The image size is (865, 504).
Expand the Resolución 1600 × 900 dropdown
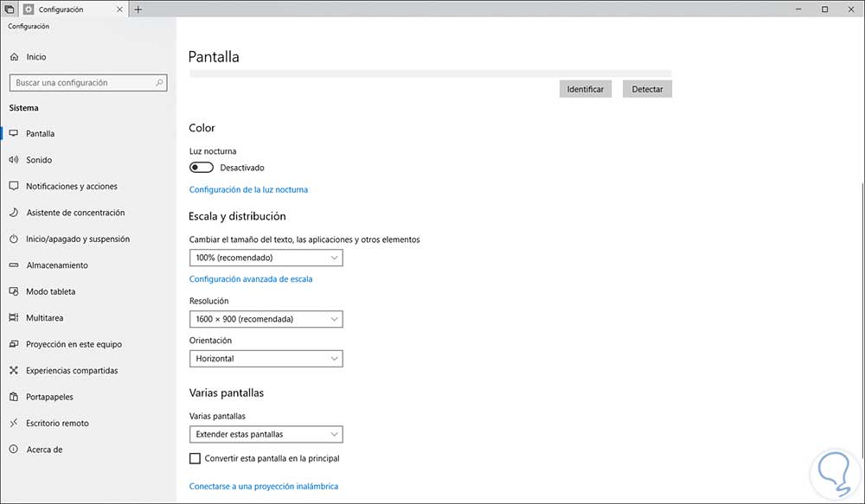click(x=266, y=319)
